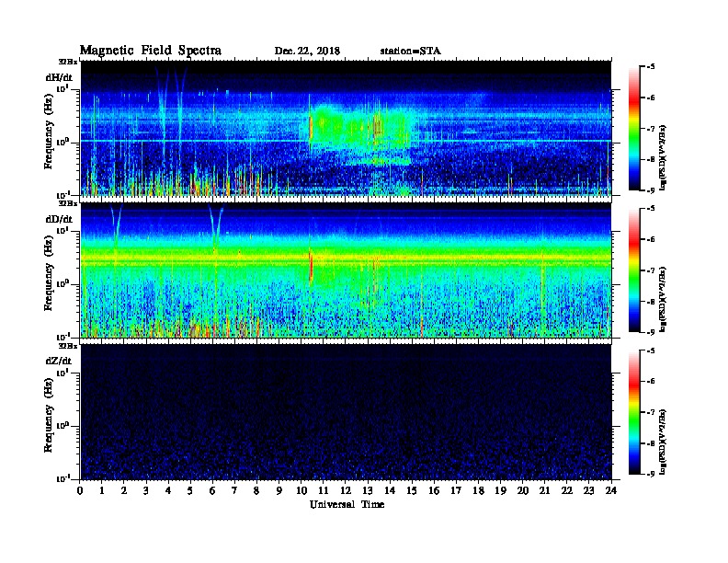Click the hour 18 tick label
The width and height of the screenshot is (728, 563).
[x=478, y=491]
